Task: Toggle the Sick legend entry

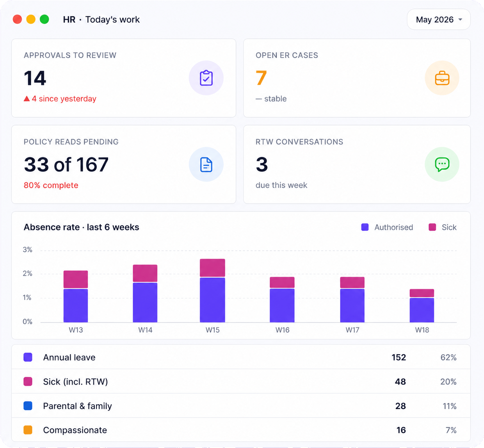Action: (442, 227)
